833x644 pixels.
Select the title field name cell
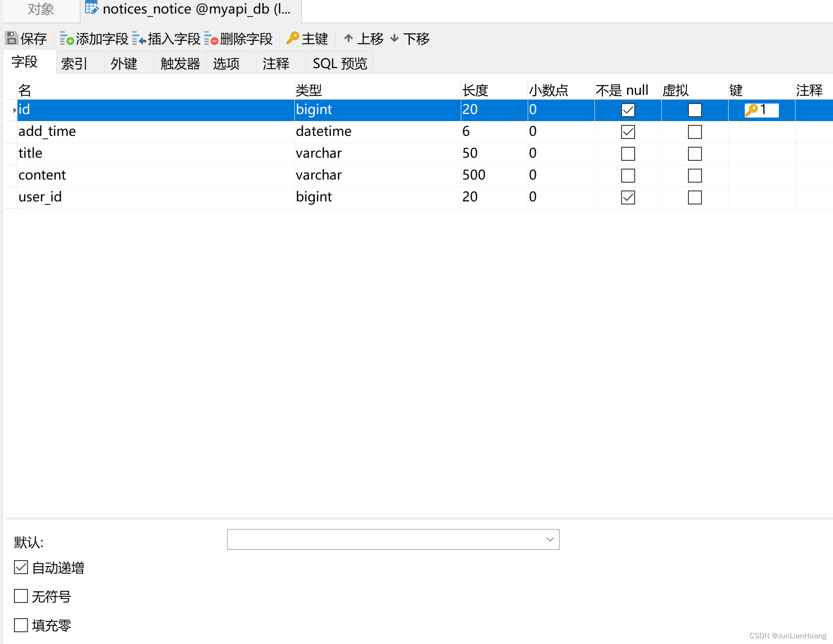(x=156, y=154)
